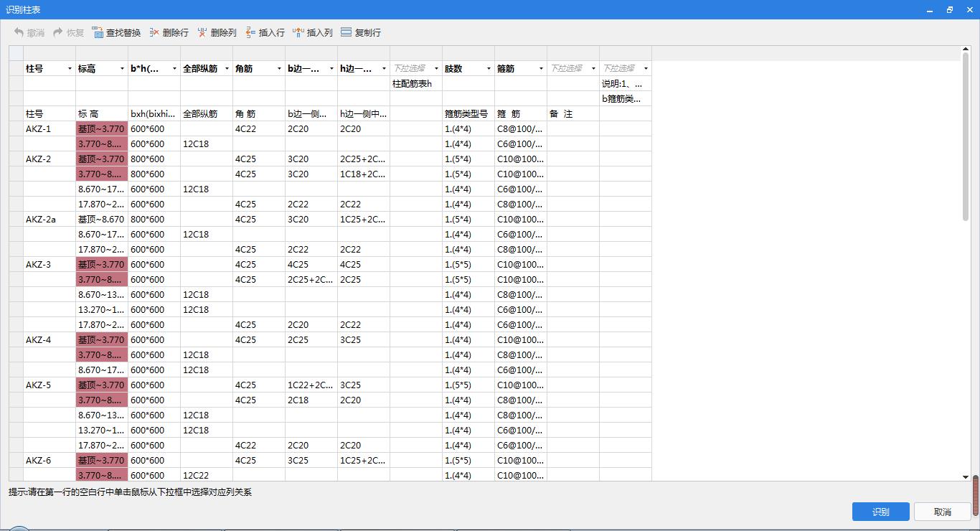Select the 基顶~8.670 cell in AKZ-2a row
The width and height of the screenshot is (980, 531).
[x=102, y=220]
